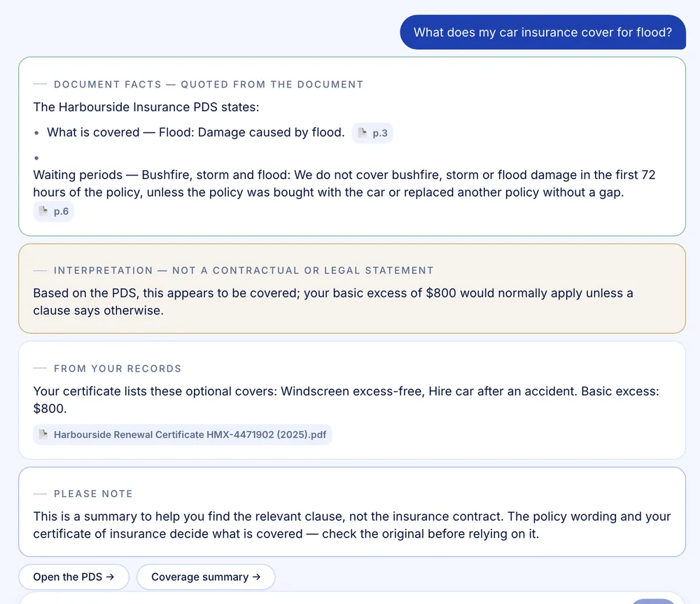Click the 'What is covered — Flood' bullet text

196,132
